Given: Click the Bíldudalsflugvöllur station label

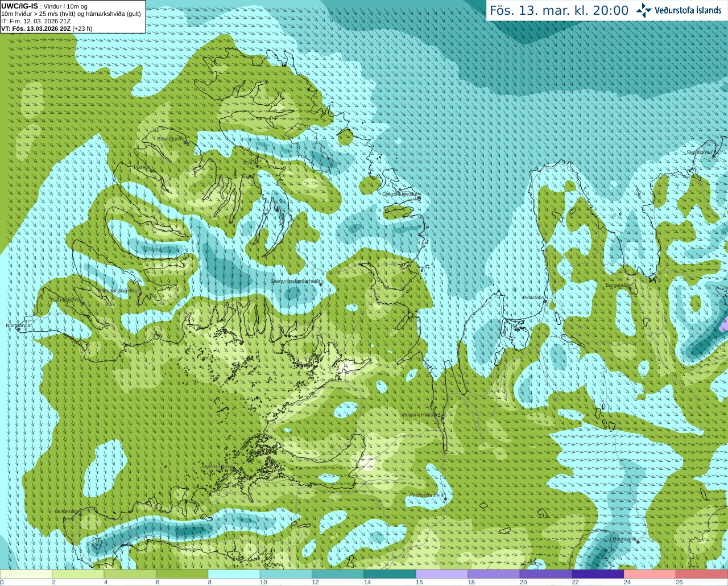Looking at the screenshot, I should pos(118,290).
